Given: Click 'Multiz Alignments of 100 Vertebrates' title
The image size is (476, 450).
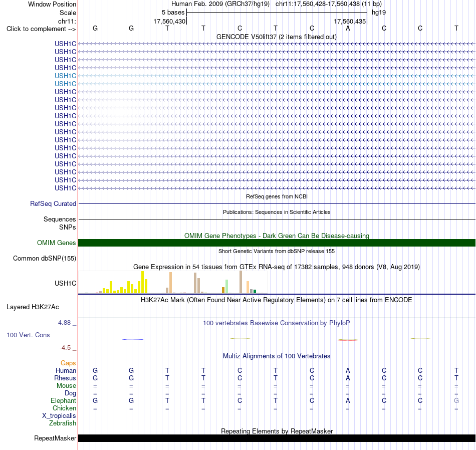Looking at the screenshot, I should click(277, 356).
